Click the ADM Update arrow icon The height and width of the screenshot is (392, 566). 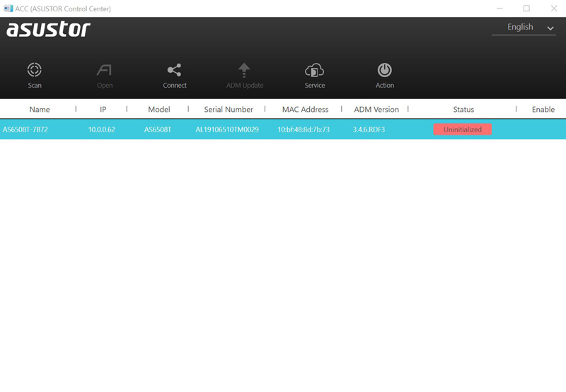tap(244, 69)
